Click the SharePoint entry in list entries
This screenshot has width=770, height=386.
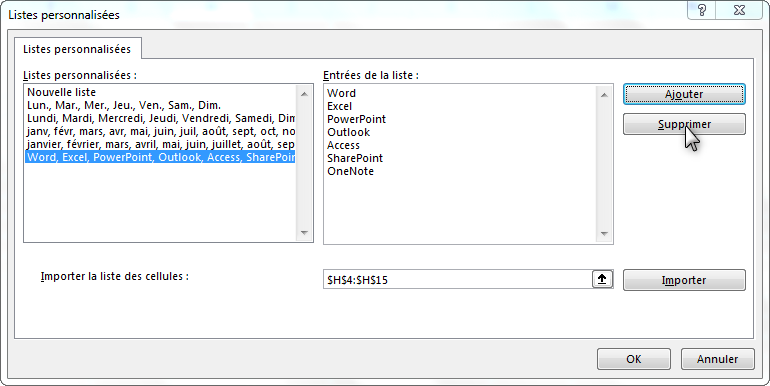(x=355, y=158)
